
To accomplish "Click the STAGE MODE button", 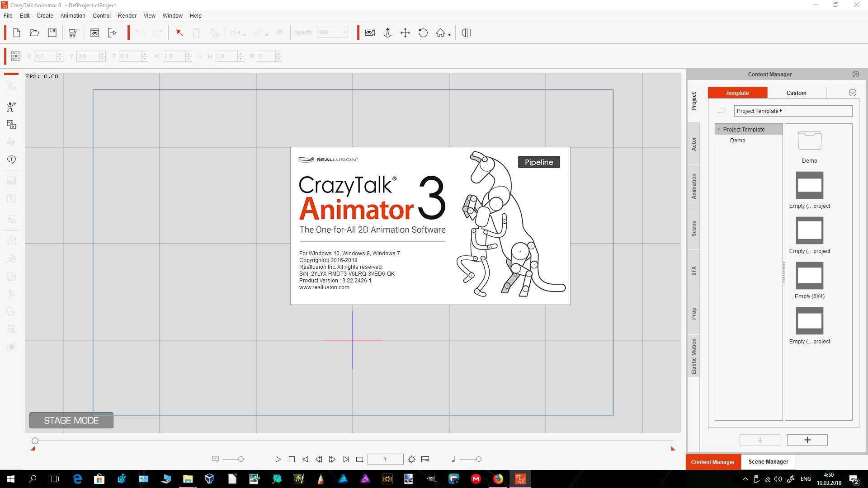I will point(71,420).
